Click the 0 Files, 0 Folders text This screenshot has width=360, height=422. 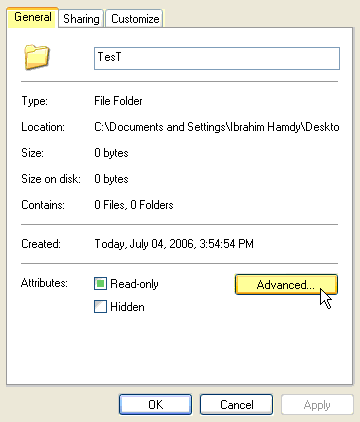click(134, 205)
